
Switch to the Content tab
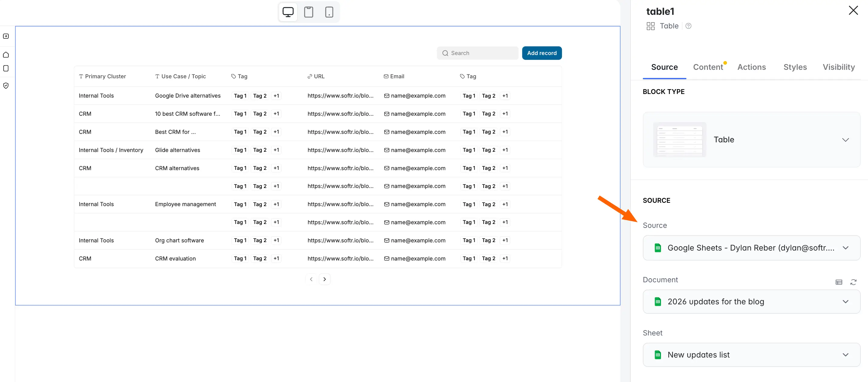point(708,67)
